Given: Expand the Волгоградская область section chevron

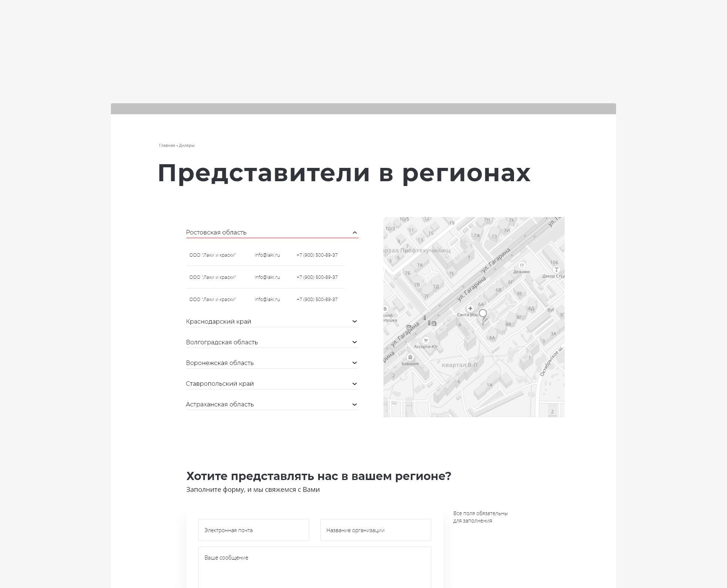Looking at the screenshot, I should click(354, 342).
